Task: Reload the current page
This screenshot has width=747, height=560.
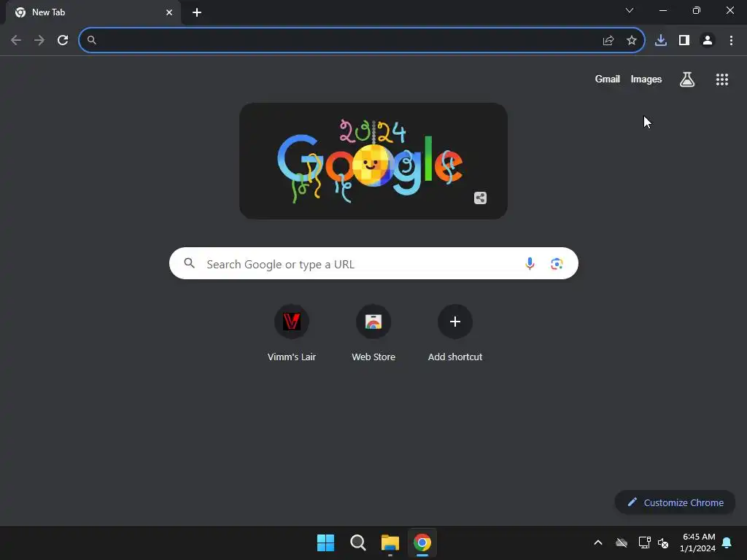Action: 63,41
